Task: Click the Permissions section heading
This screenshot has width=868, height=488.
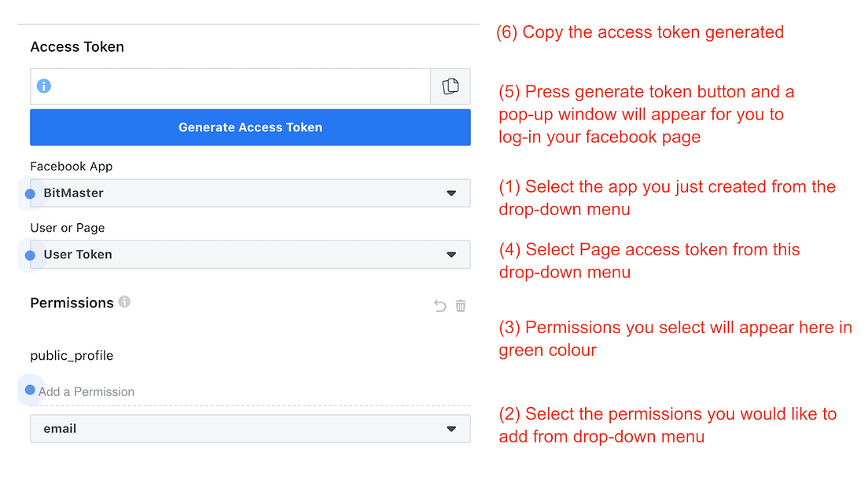Action: point(72,302)
